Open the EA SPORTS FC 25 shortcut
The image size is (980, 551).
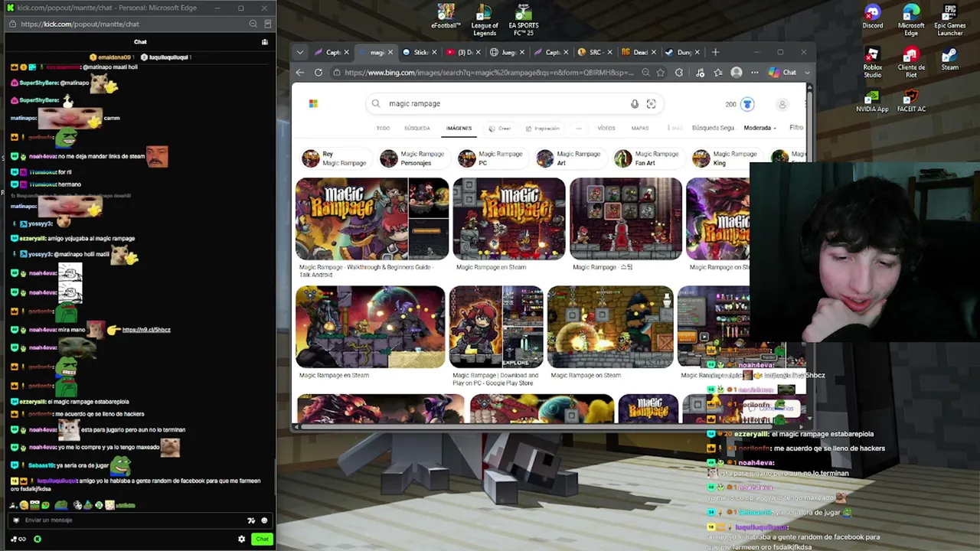523,20
